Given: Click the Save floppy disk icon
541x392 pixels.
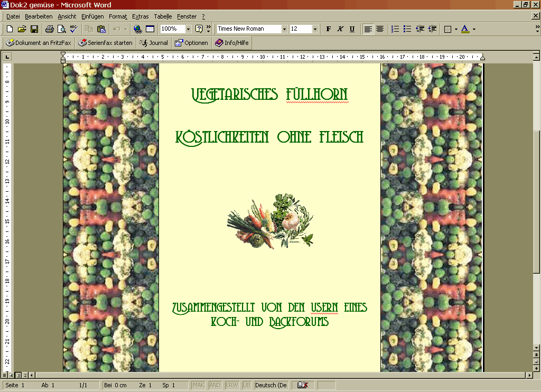Looking at the screenshot, I should click(34, 29).
